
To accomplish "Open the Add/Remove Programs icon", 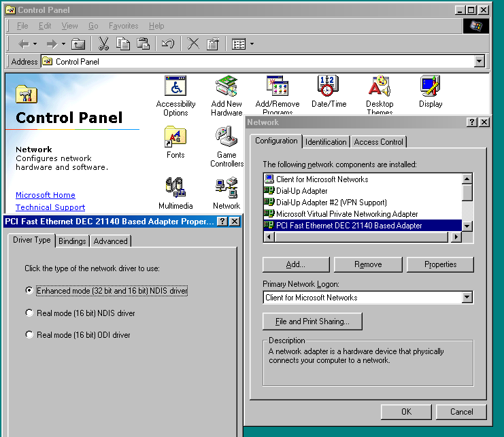I will click(278, 86).
